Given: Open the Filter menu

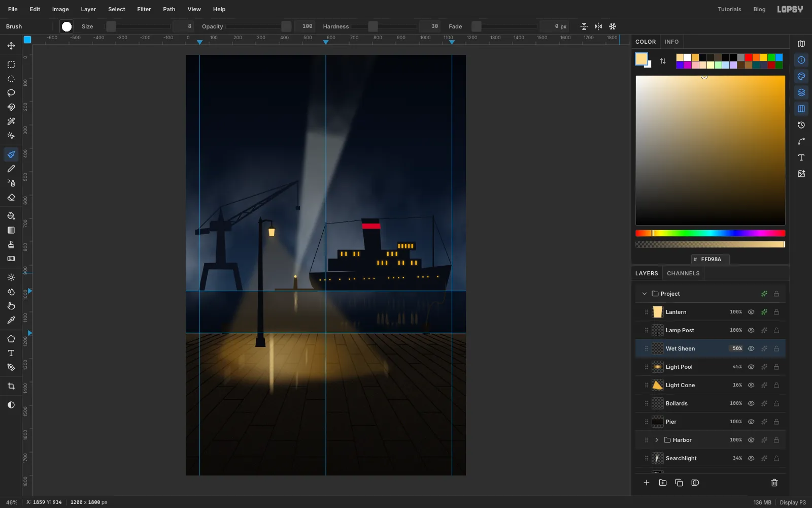Looking at the screenshot, I should (144, 9).
